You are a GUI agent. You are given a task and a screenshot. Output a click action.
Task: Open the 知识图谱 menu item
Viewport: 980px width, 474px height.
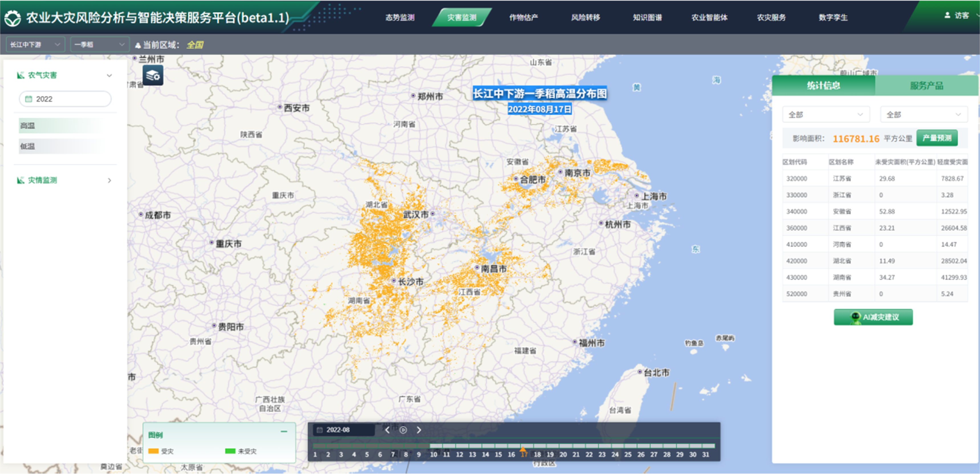click(647, 17)
